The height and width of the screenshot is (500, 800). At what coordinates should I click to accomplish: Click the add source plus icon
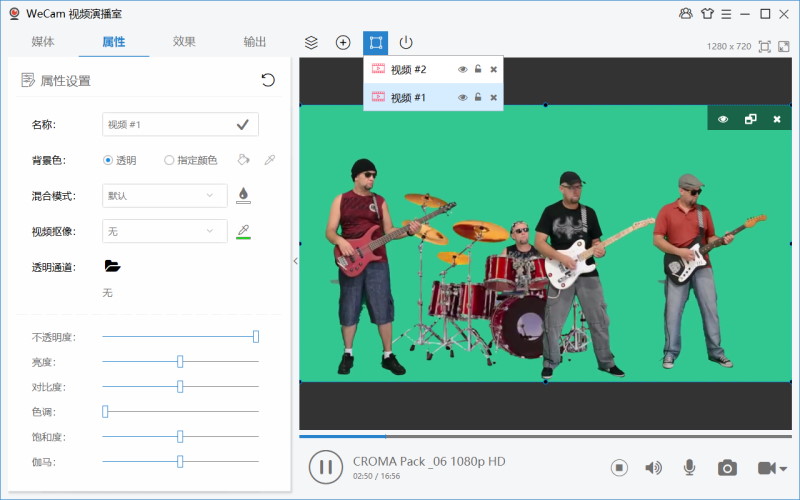[x=343, y=43]
